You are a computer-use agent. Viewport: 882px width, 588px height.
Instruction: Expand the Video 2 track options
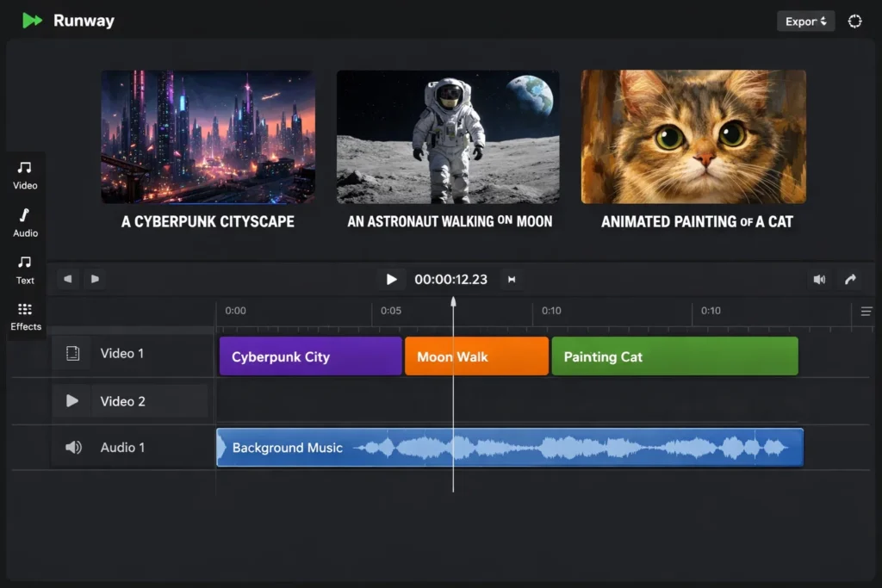[x=71, y=400]
